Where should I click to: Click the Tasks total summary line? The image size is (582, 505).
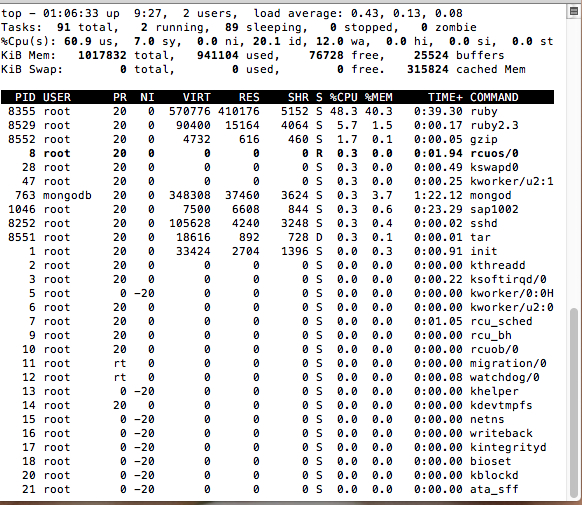pyautogui.click(x=239, y=27)
